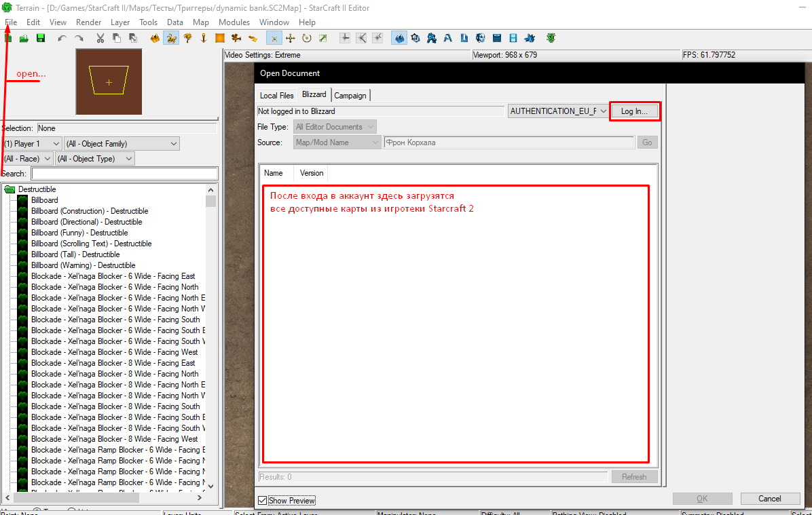
Task: Select Xel'naga Blocker - 8 Wide - Facing West
Action: pyautogui.click(x=115, y=439)
